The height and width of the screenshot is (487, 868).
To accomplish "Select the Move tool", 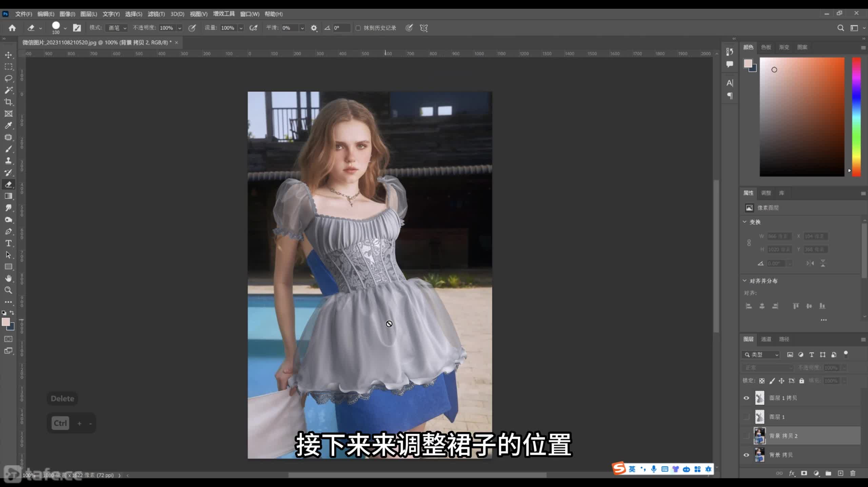I will [8, 55].
